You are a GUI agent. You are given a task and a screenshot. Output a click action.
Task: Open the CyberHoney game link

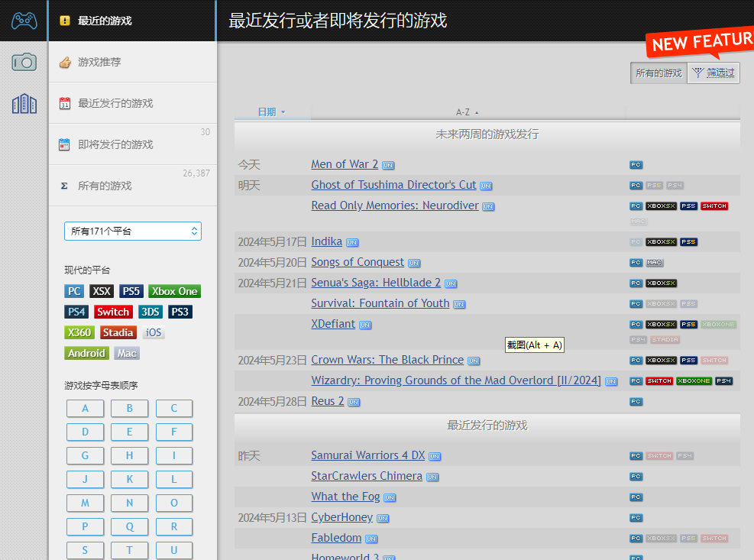[x=342, y=517]
